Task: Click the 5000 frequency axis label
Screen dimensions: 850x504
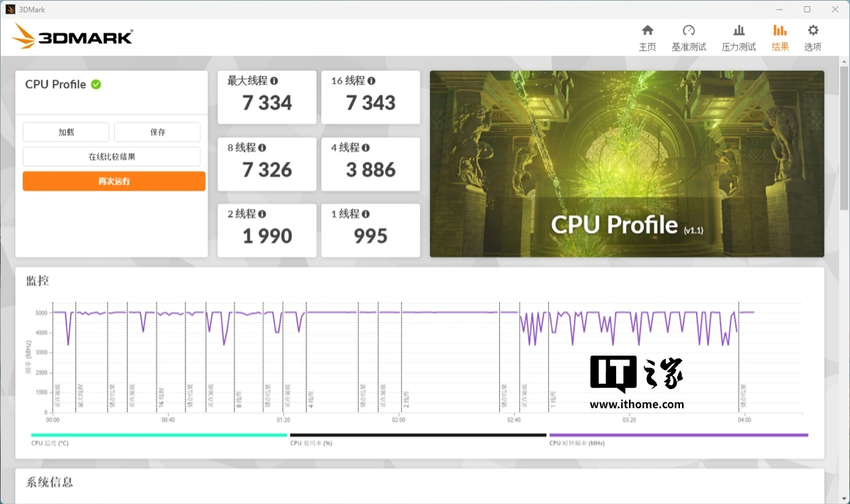Action: click(x=42, y=313)
